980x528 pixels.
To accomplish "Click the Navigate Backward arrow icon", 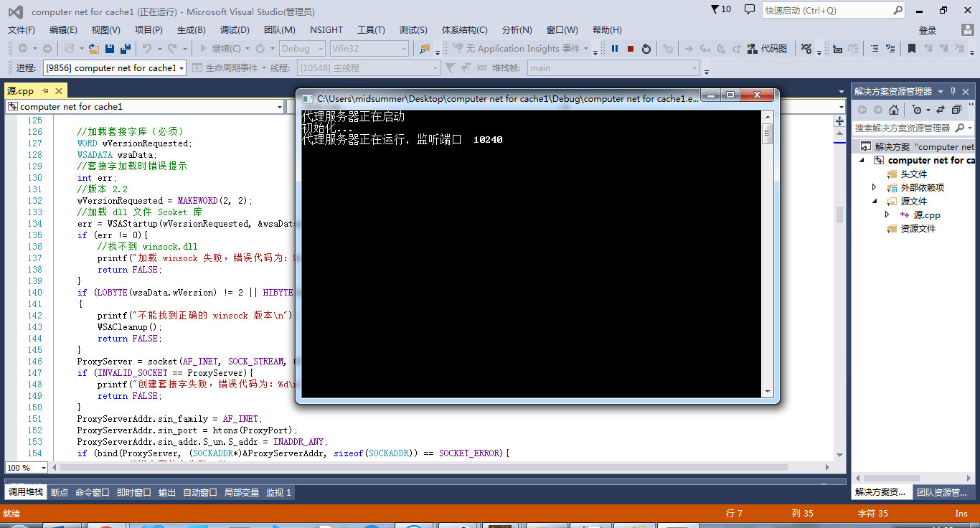I will click(24, 49).
